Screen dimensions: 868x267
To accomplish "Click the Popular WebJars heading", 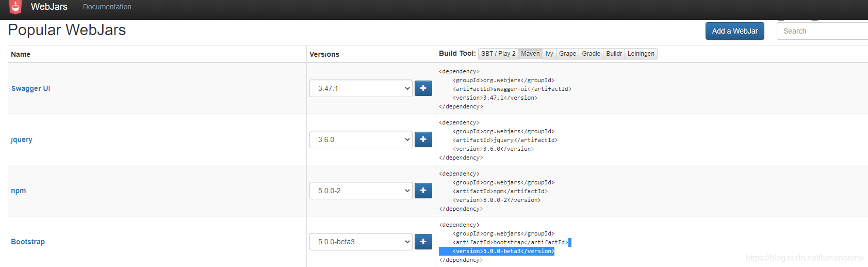I will tap(67, 30).
